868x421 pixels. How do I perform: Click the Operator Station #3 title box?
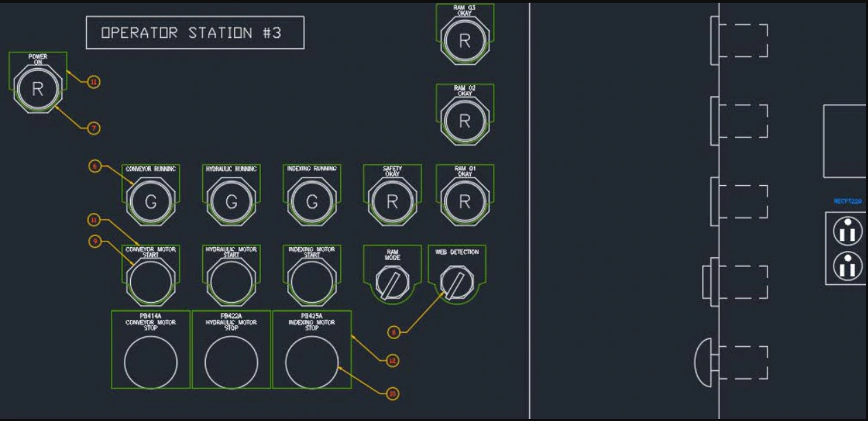point(195,32)
